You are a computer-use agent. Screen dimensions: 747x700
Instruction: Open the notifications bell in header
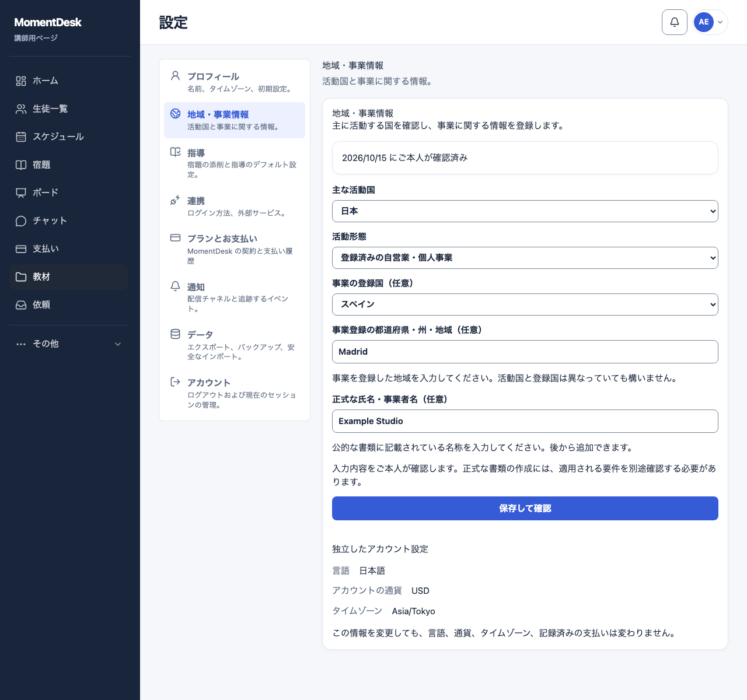(675, 22)
